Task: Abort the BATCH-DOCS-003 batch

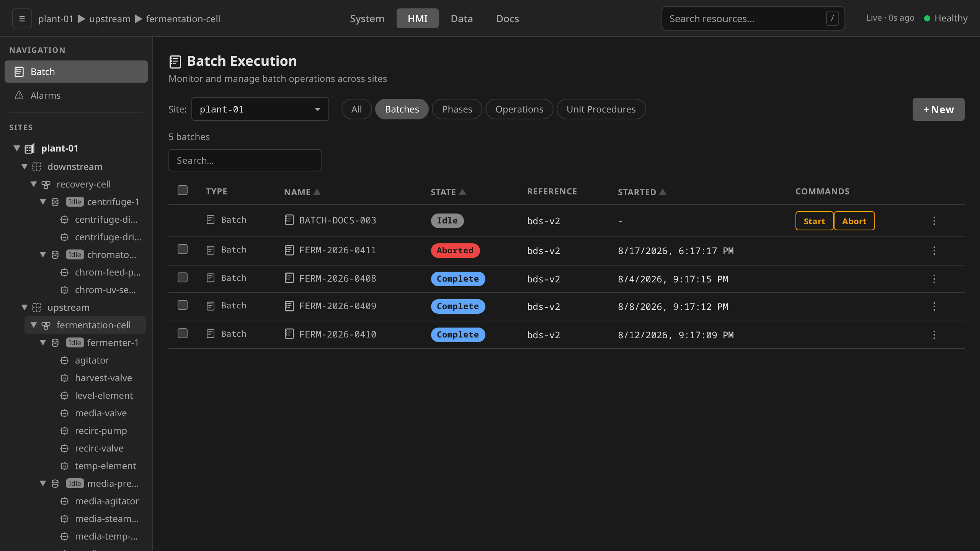Action: (x=854, y=221)
